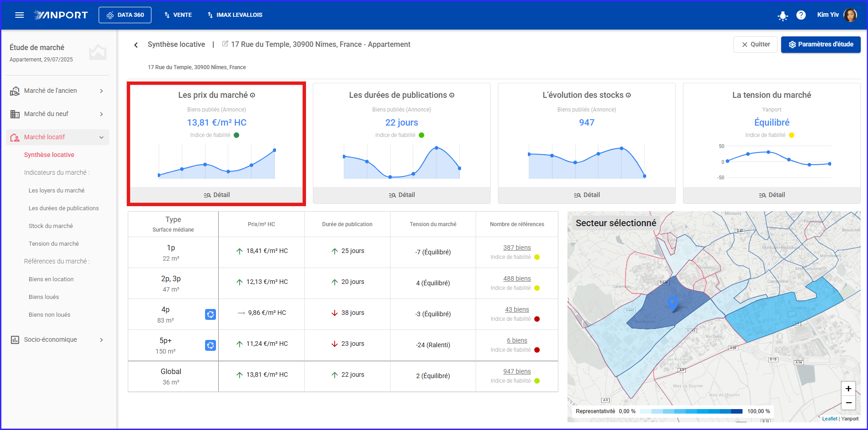
Task: Click the 22 jours headline value
Action: pyautogui.click(x=401, y=122)
